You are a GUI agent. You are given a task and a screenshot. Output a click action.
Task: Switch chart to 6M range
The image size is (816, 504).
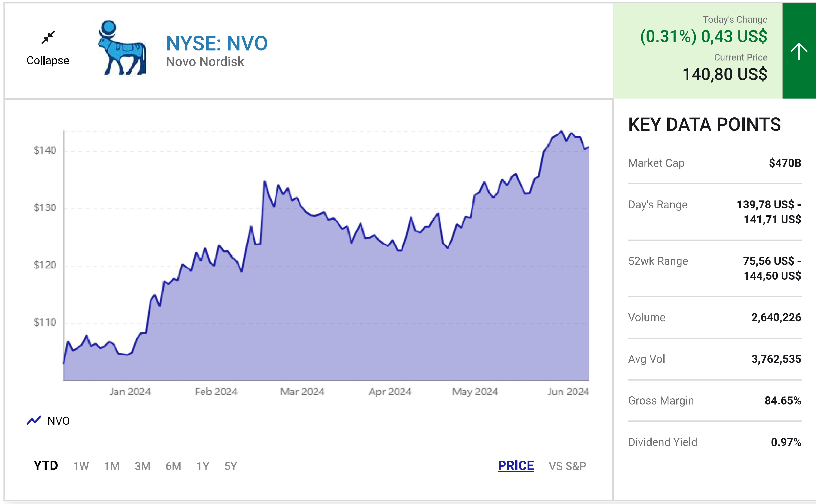coord(173,466)
